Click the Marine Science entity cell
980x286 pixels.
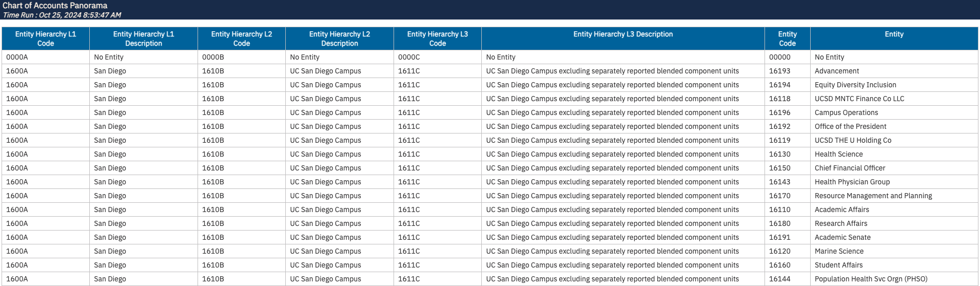839,252
